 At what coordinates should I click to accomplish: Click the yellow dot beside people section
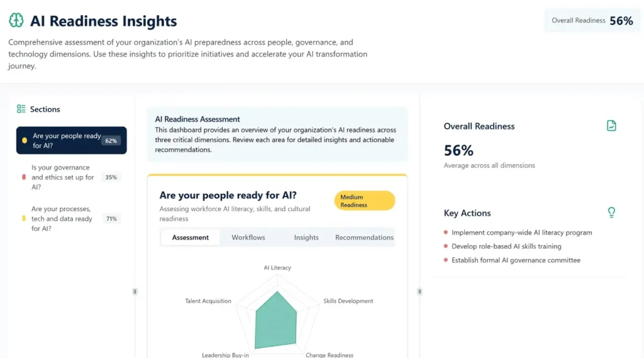click(x=25, y=141)
